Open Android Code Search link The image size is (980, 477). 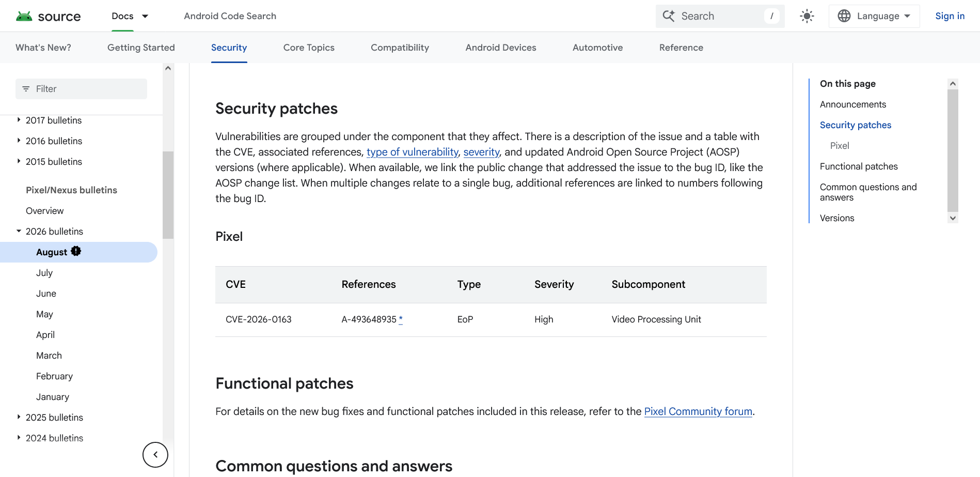(x=230, y=16)
